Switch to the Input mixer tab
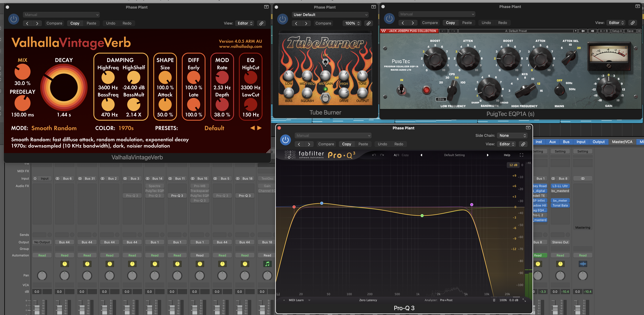 [581, 142]
